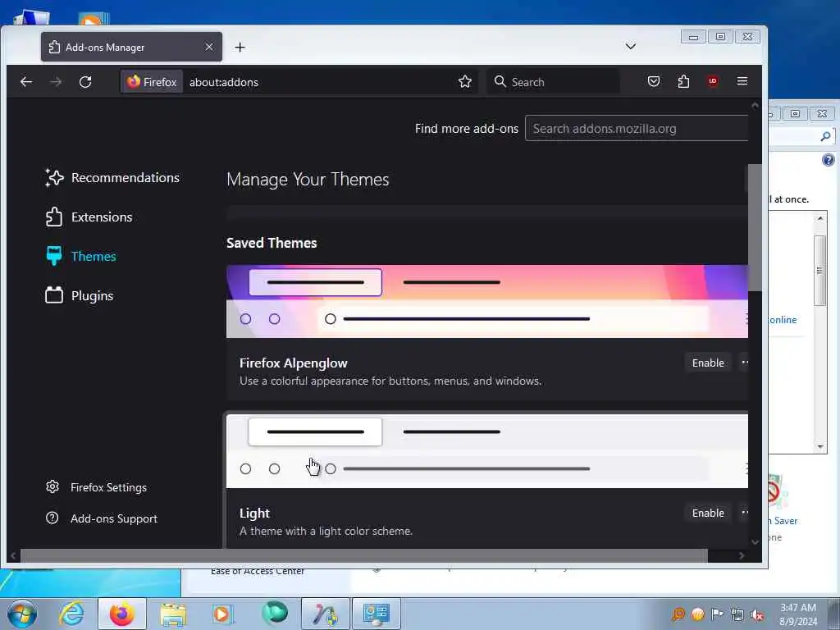
Task: Open more options for the Light theme
Action: (744, 513)
